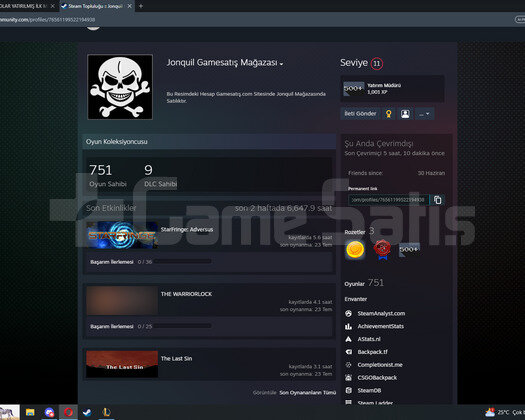Click the red wax seal badge
The height and width of the screenshot is (420, 525).
click(x=382, y=250)
